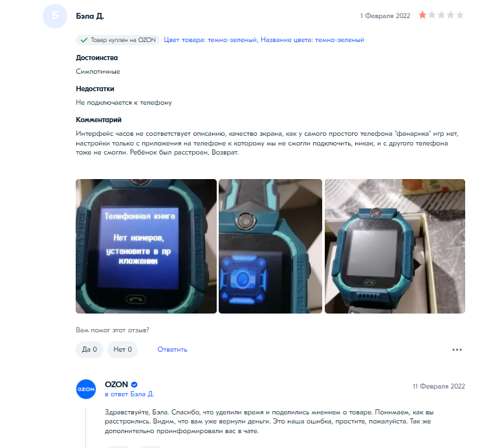Click the second grey rating star
Viewport: 493px width, 448px height.
click(432, 15)
